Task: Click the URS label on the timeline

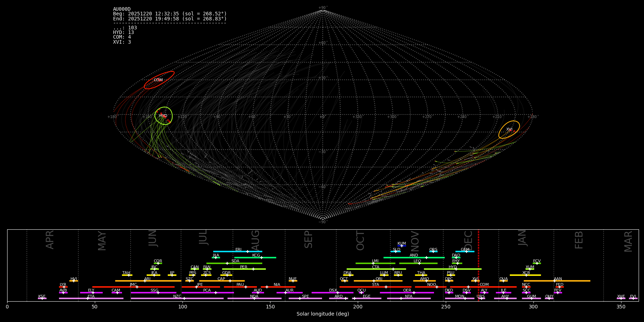Action: coord(480,297)
